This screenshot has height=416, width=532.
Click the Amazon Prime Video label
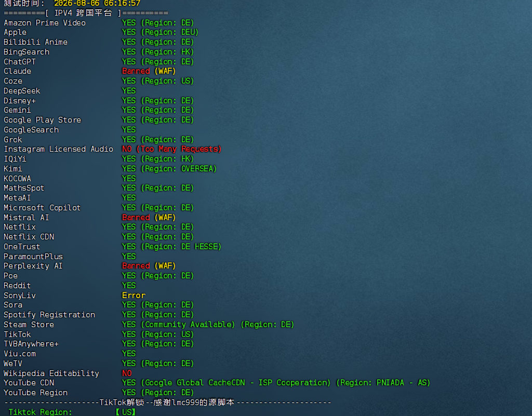point(45,23)
